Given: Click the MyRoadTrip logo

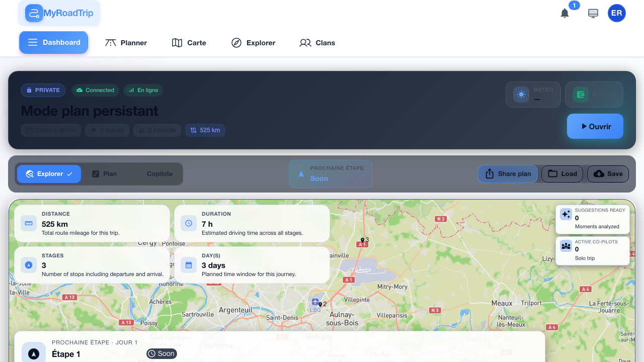Looking at the screenshot, I should [x=59, y=13].
